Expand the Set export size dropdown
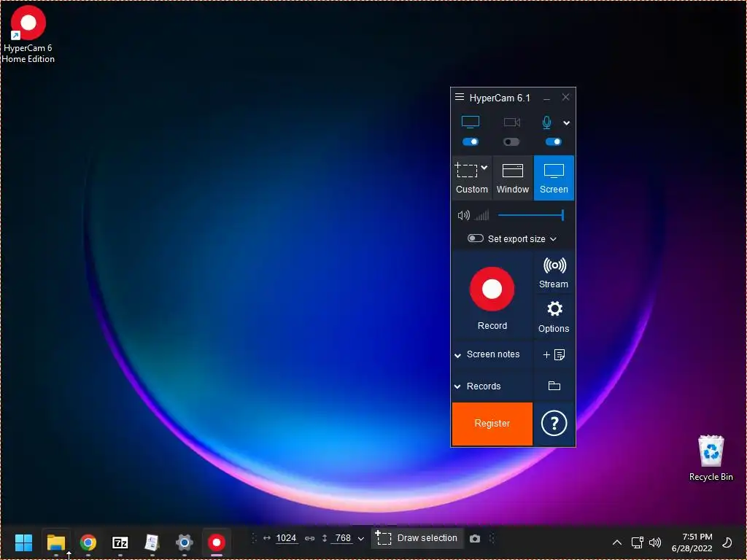Viewport: 747px width, 560px height. (553, 239)
